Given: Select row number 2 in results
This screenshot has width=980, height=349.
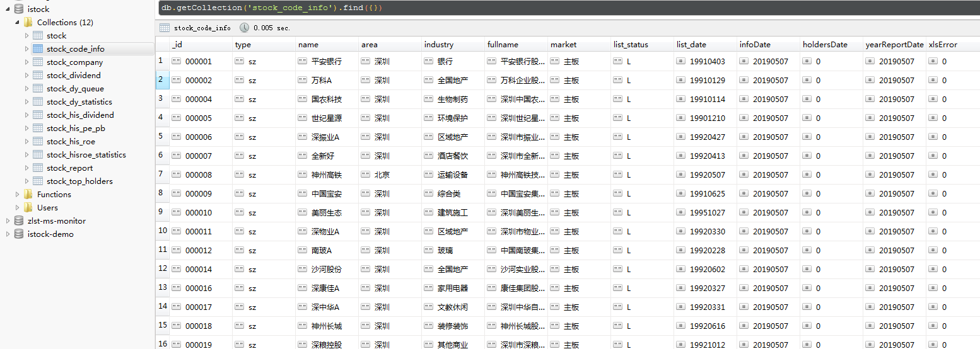Looking at the screenshot, I should [161, 80].
